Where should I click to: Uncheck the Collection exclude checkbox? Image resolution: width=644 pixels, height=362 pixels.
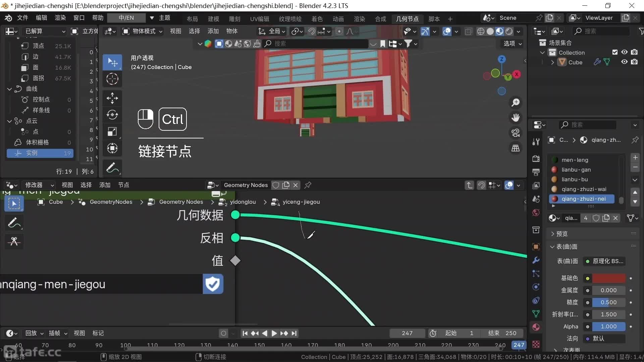615,52
